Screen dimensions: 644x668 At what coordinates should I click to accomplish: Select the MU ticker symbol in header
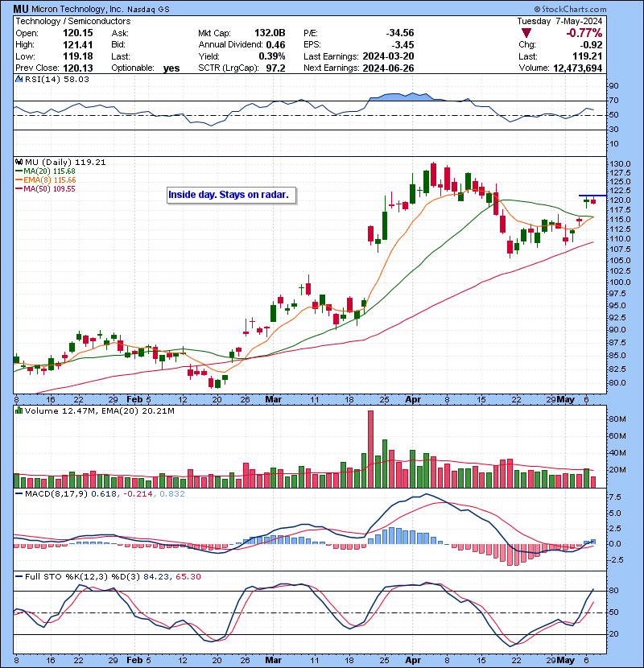21,9
